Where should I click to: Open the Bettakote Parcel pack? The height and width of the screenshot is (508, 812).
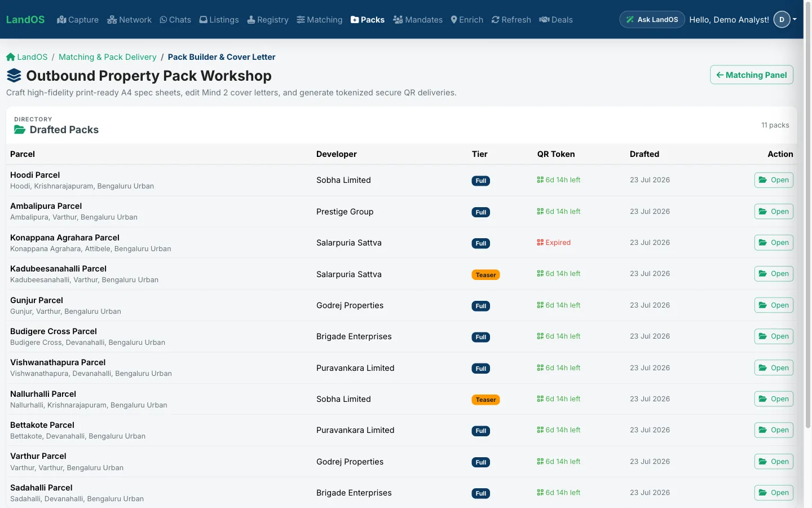point(774,430)
